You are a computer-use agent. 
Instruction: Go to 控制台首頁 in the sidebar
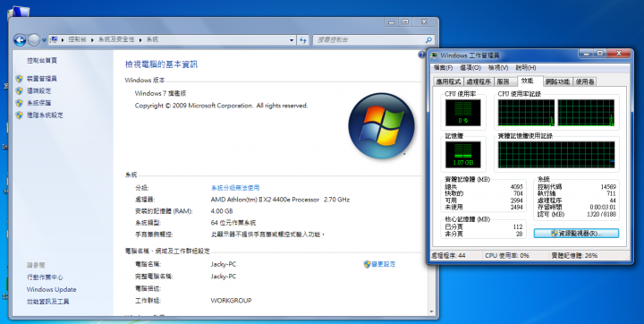click(42, 61)
